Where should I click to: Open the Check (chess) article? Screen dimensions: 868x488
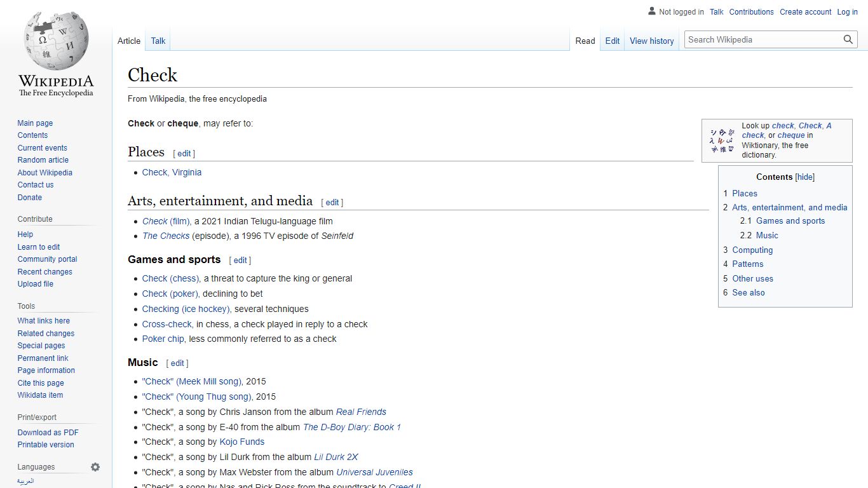coord(172,278)
